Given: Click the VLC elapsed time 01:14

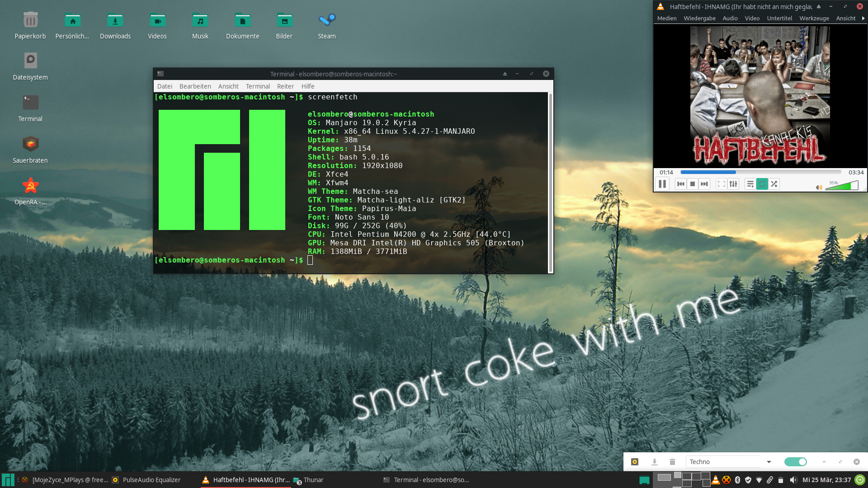Looking at the screenshot, I should pos(666,172).
